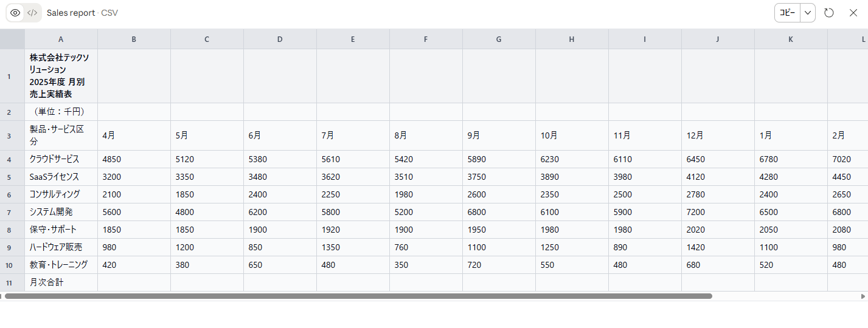The image size is (868, 328).
Task: Select row 11 header number
Action: coord(9,283)
